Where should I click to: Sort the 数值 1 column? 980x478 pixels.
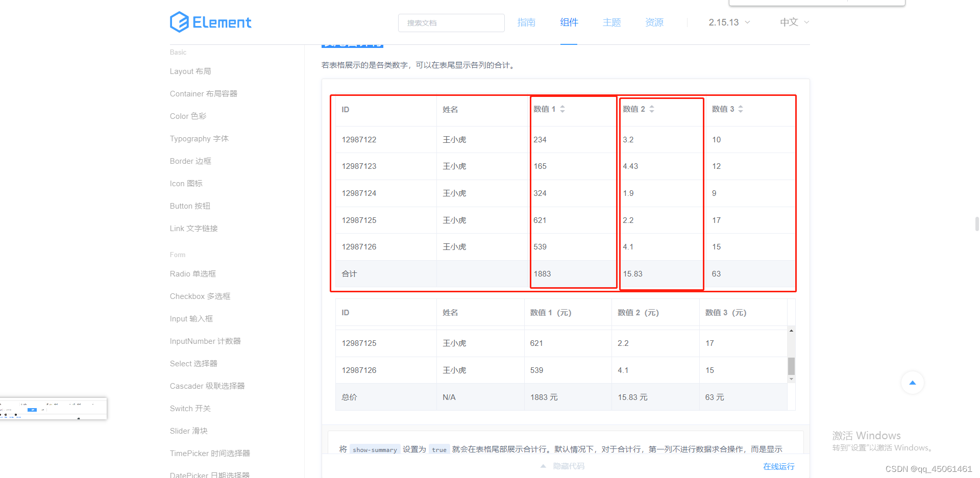tap(562, 109)
